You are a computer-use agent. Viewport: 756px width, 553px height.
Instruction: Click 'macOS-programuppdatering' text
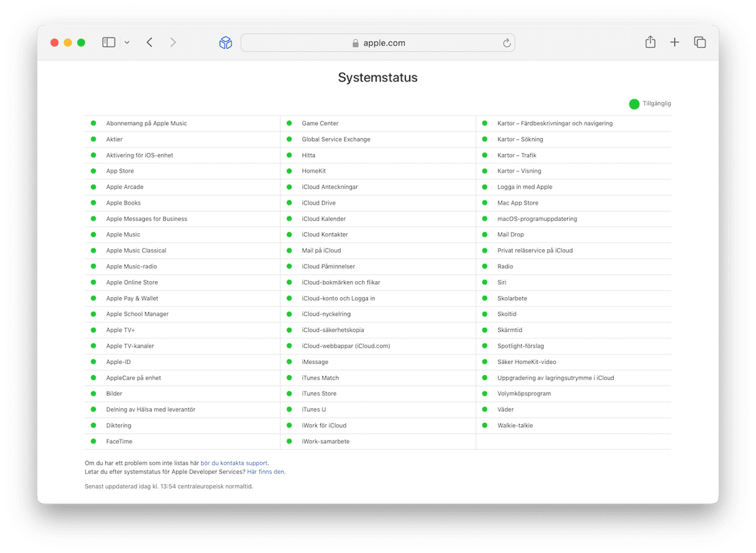pos(537,219)
